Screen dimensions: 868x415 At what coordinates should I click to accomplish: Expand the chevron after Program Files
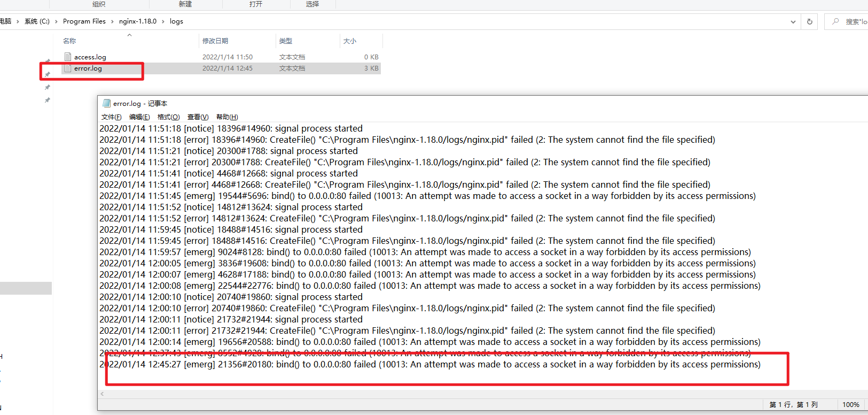click(x=112, y=21)
